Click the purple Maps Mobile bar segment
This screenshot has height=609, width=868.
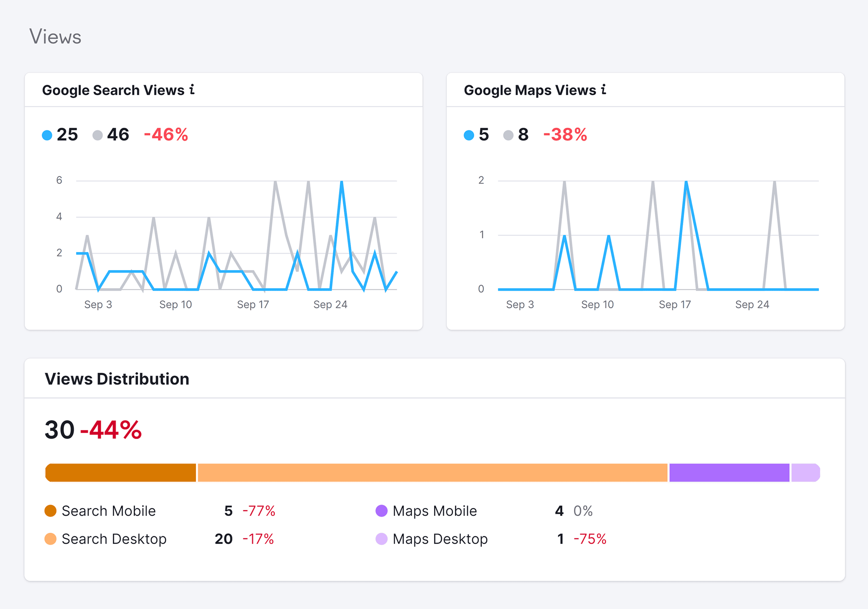(729, 473)
